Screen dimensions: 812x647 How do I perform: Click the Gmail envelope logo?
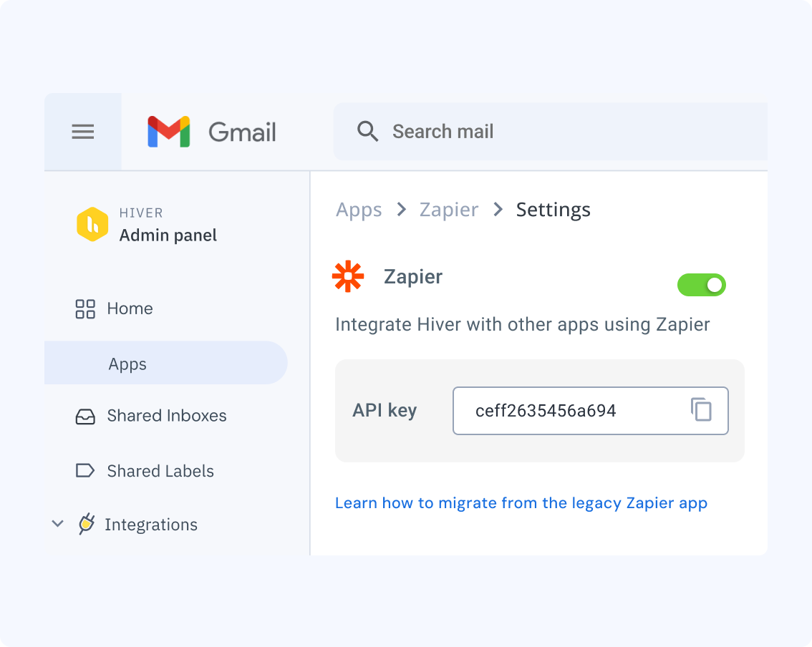[169, 131]
